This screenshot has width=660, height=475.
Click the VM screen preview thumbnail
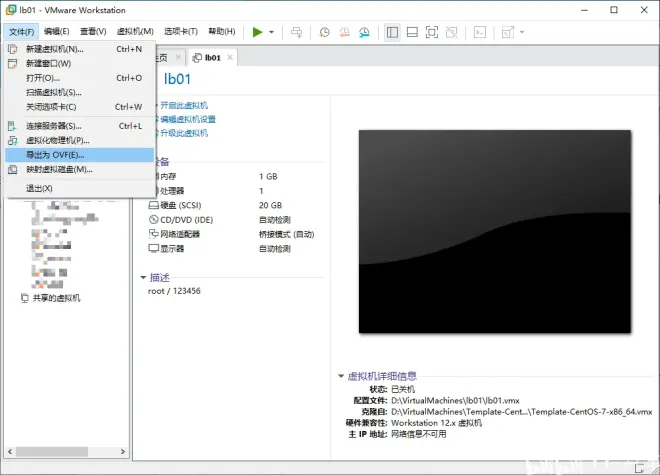(495, 232)
